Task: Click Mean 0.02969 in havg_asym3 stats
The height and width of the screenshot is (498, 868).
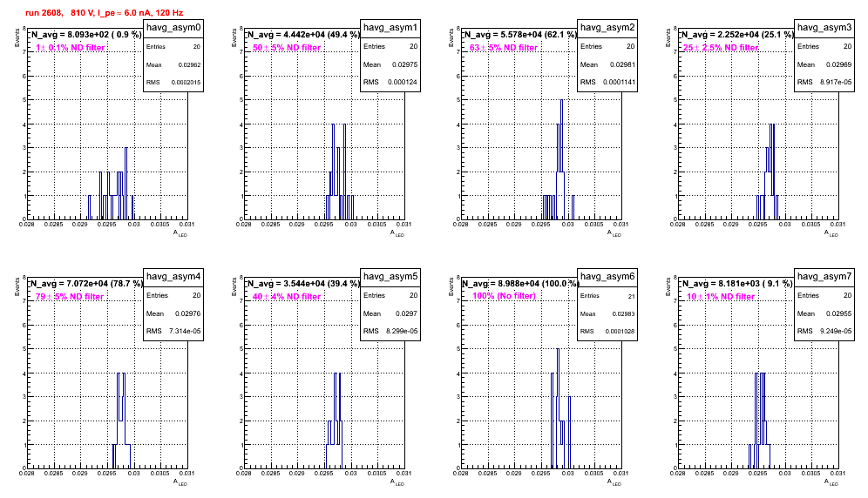Action: click(824, 64)
